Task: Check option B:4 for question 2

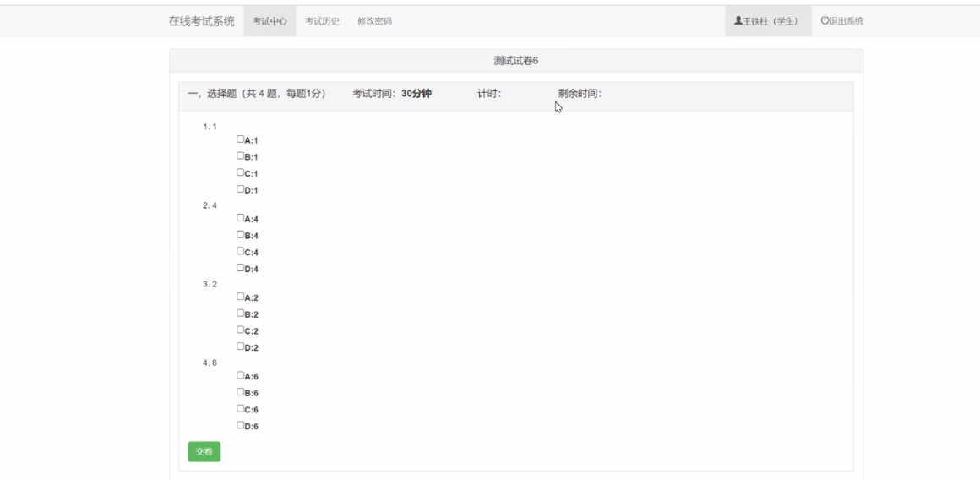Action: click(x=240, y=234)
